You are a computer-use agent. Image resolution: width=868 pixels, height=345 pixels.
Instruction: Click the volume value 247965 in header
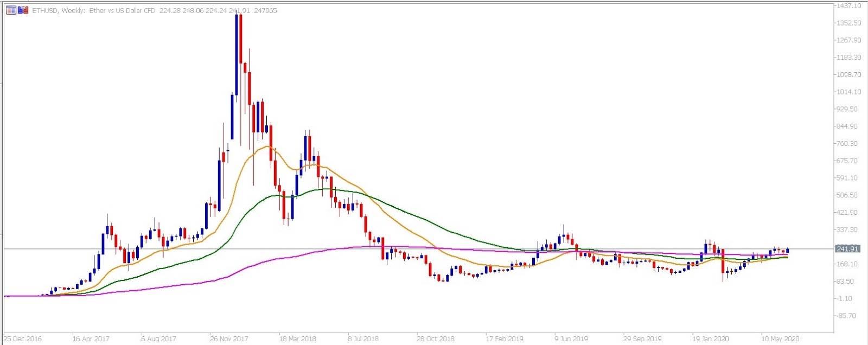(x=265, y=10)
